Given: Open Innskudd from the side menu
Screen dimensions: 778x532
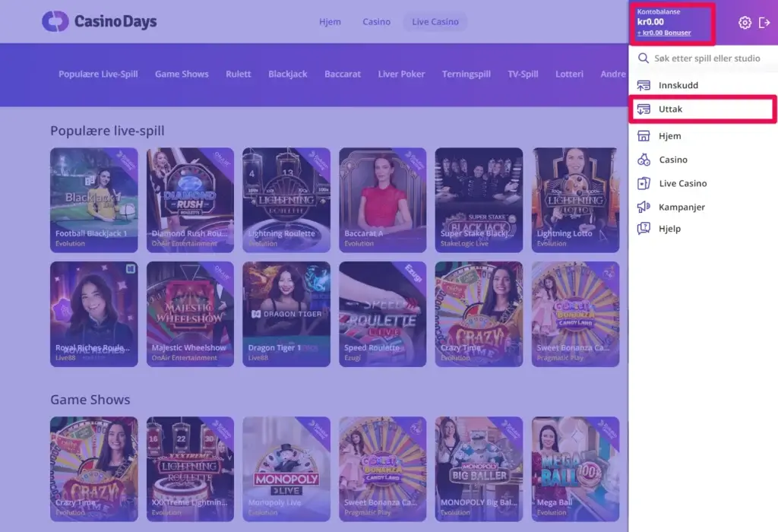Looking at the screenshot, I should pyautogui.click(x=703, y=85).
